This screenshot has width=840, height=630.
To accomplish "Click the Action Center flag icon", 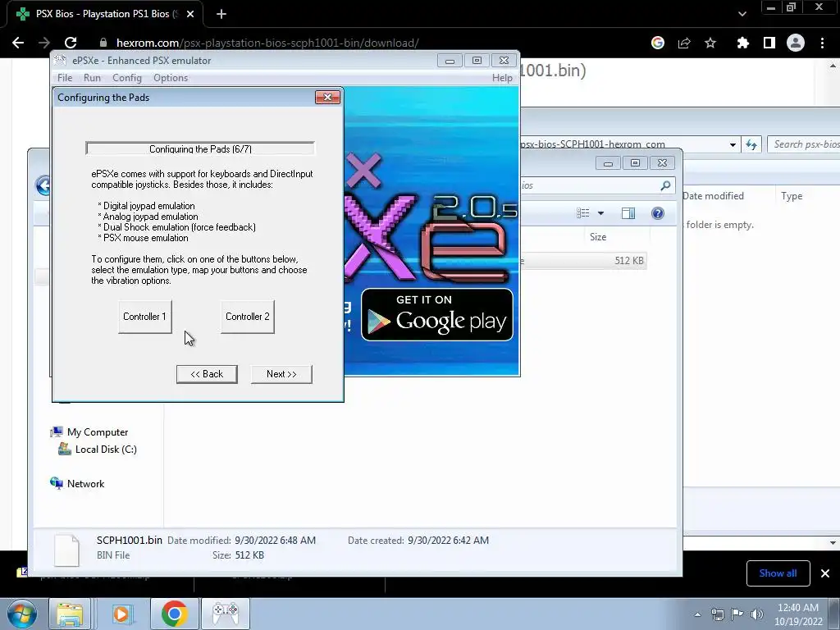I will pyautogui.click(x=737, y=614).
